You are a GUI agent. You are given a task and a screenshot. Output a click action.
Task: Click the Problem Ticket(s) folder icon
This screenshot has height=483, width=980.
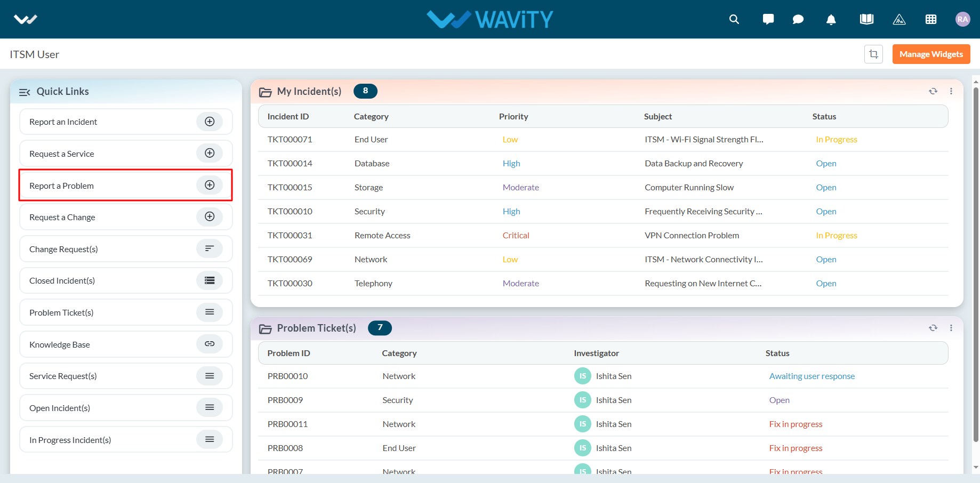point(265,329)
